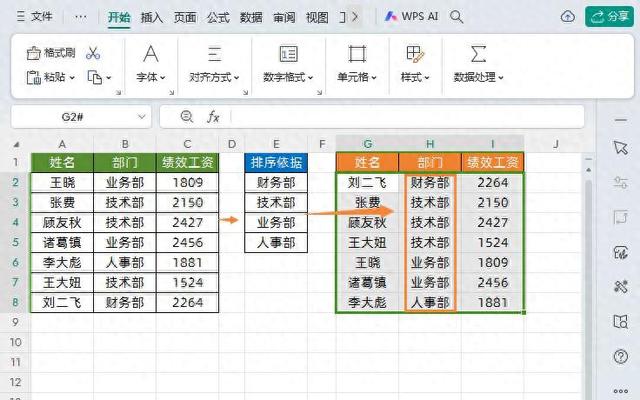640x400 pixels.
Task: Select column A header
Action: pos(62,144)
